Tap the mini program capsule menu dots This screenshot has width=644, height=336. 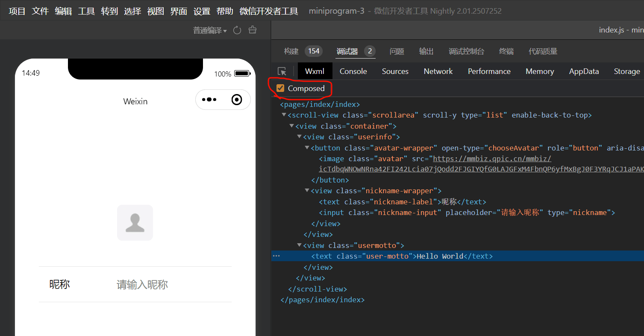(x=209, y=100)
